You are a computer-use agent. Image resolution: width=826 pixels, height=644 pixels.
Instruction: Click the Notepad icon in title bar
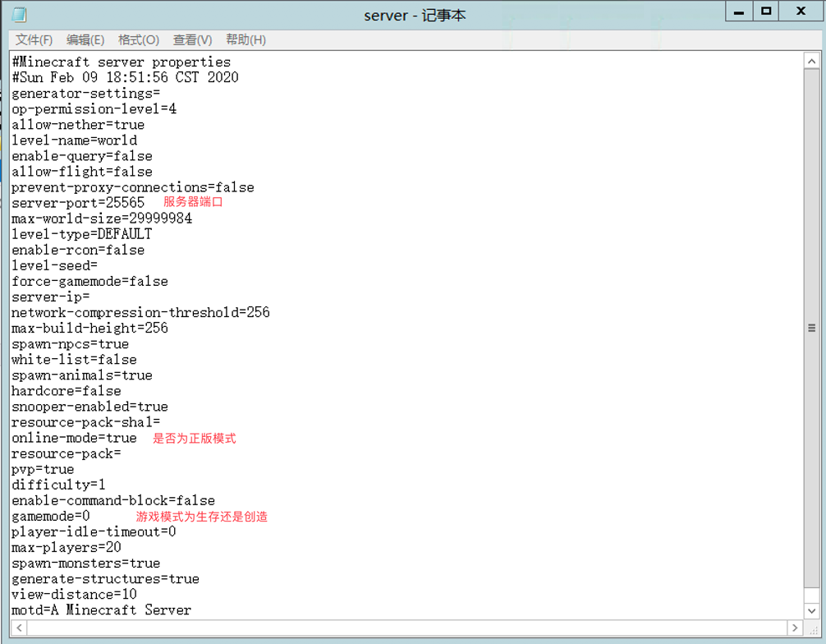20,14
